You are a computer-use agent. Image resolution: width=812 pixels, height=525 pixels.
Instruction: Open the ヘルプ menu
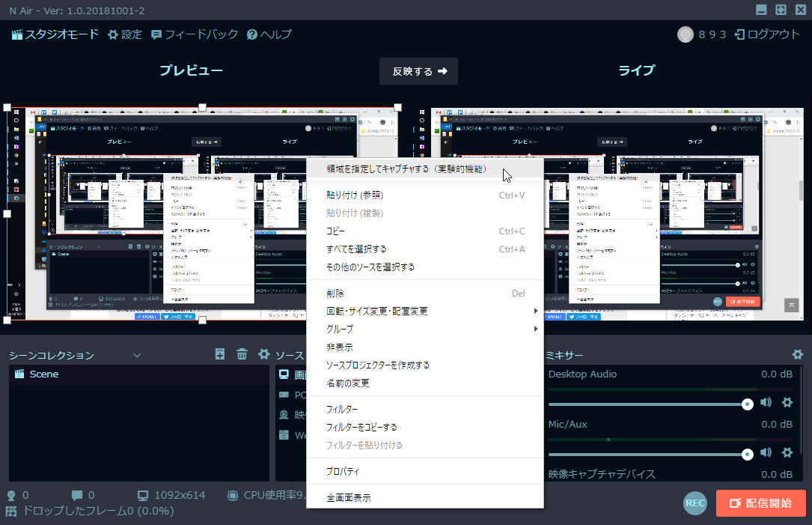pyautogui.click(x=269, y=34)
